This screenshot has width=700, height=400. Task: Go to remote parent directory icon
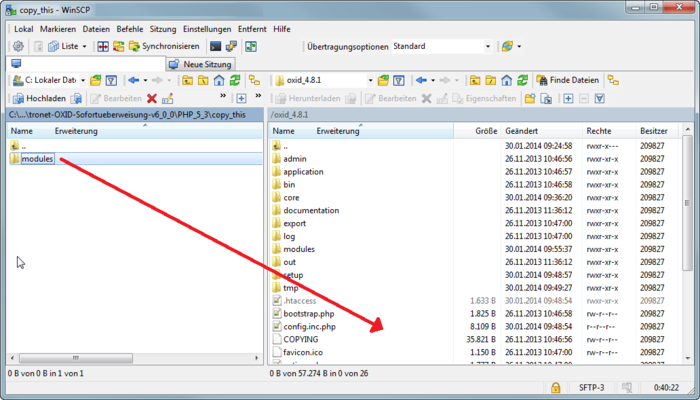point(475,80)
